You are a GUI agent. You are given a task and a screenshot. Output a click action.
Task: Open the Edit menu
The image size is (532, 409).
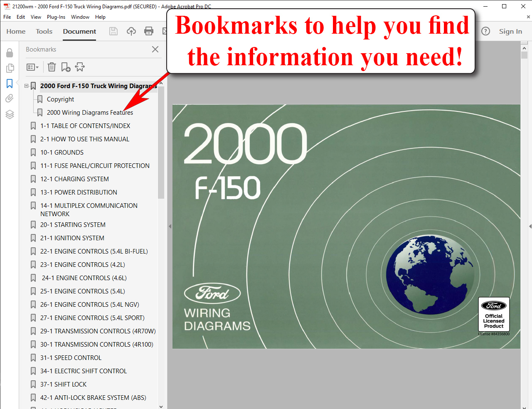pos(21,17)
